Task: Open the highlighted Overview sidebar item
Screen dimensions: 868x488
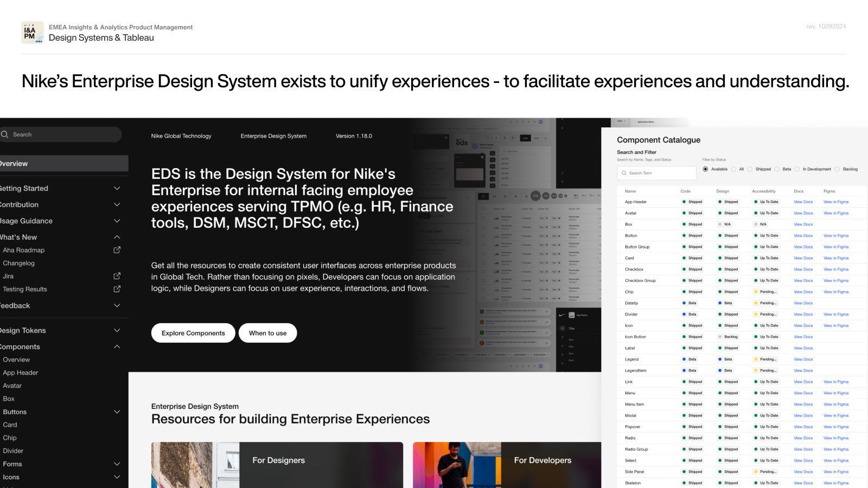Action: (64, 163)
